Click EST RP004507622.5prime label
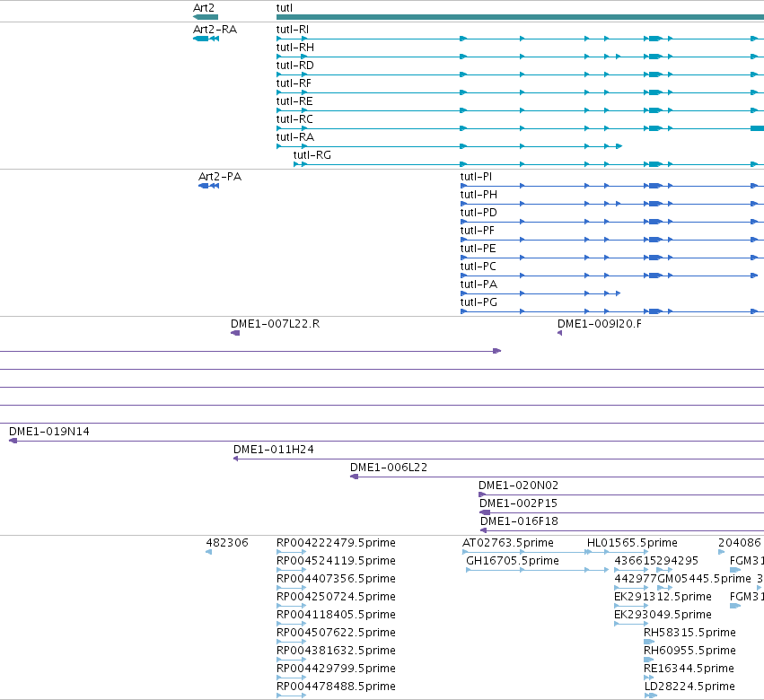This screenshot has width=764, height=700. [x=336, y=633]
